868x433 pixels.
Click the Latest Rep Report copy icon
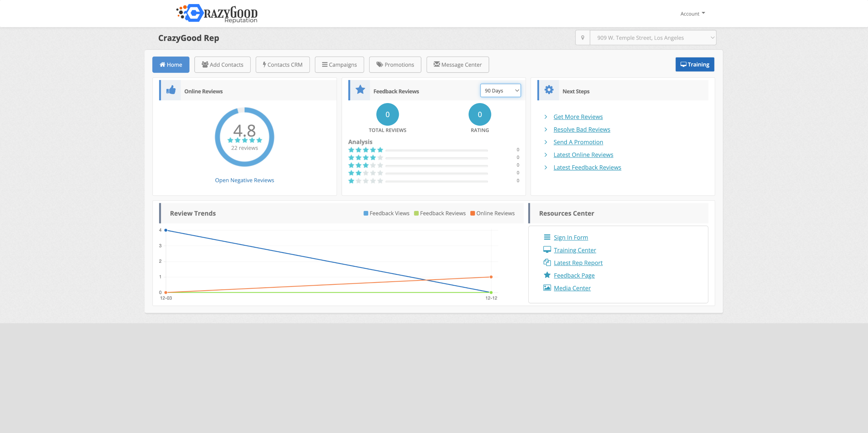pyautogui.click(x=547, y=262)
